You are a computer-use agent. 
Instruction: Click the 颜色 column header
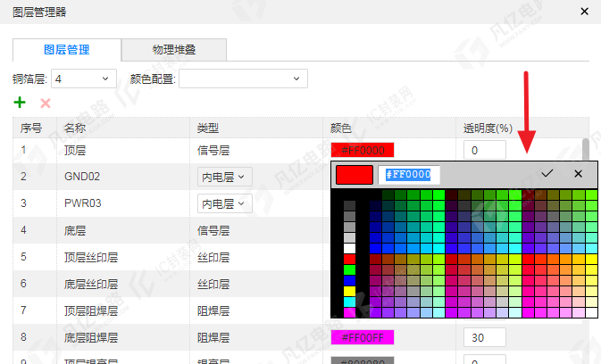(x=341, y=128)
